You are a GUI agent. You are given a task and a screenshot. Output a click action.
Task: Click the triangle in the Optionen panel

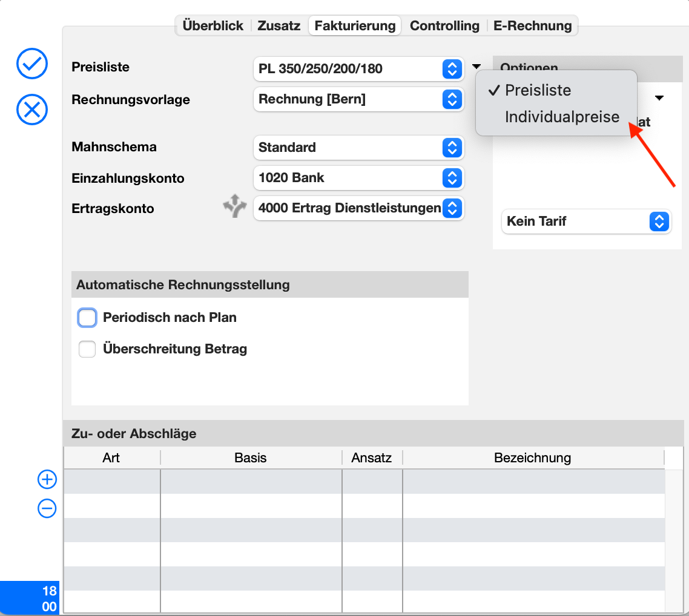click(x=659, y=98)
